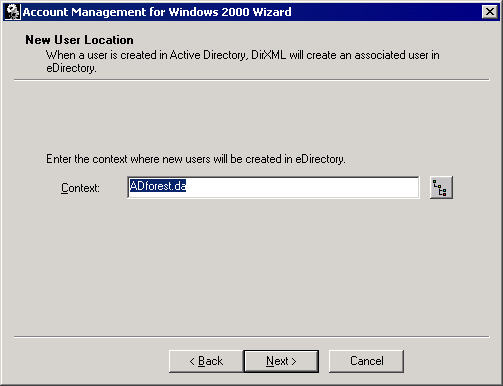This screenshot has height=386, width=503.
Task: Return to the previous page with Back
Action: [x=206, y=361]
